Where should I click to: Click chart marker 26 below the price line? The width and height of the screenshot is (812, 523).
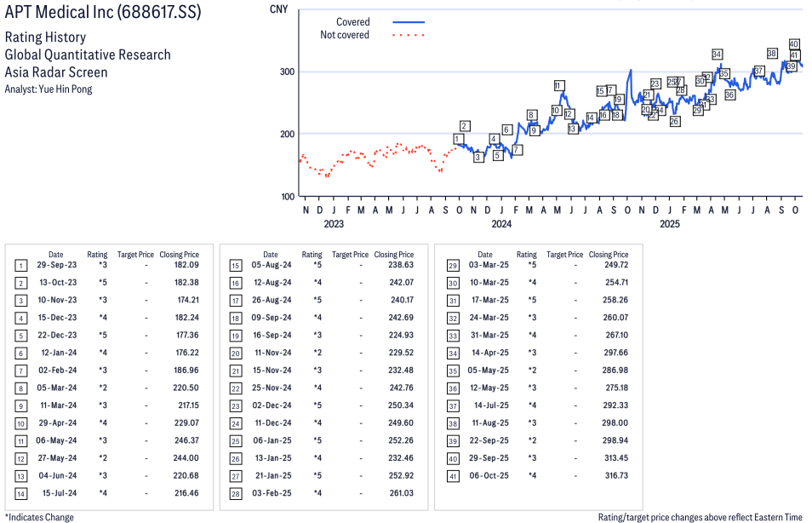coord(674,122)
